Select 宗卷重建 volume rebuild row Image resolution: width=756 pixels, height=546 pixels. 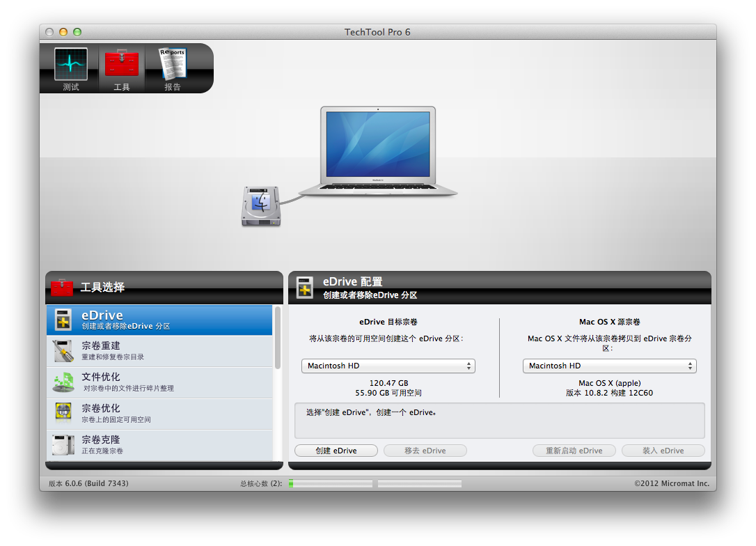(159, 351)
